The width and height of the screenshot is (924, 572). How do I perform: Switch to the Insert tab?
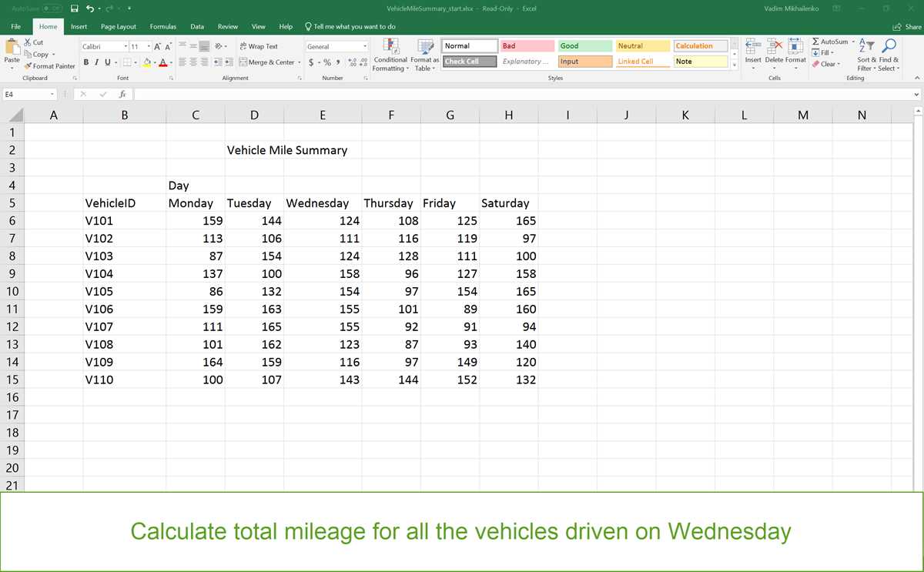tap(79, 26)
